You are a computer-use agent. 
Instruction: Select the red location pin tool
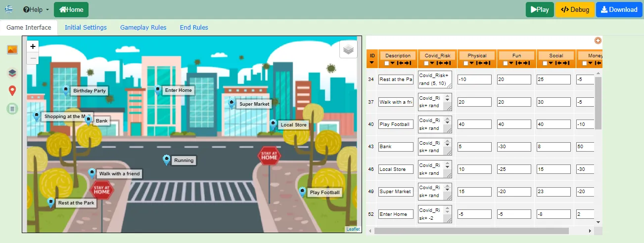[x=12, y=91]
